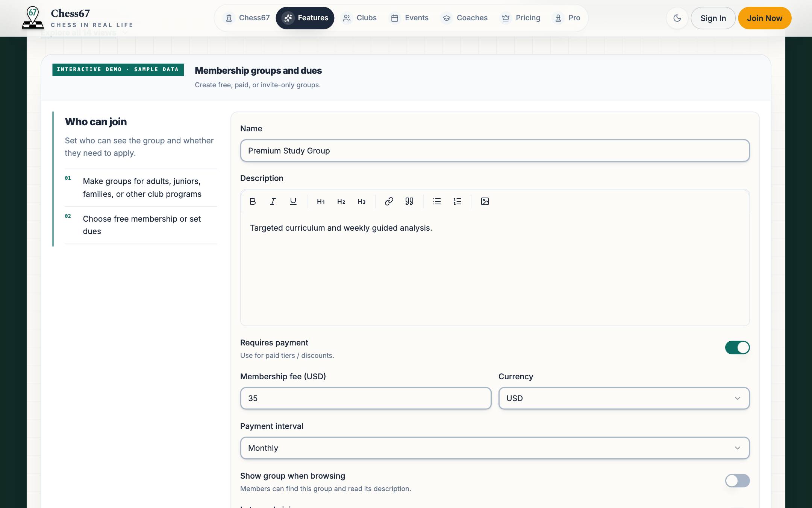Screen dimensions: 812x508
Task: Open the Chess67 nav item
Action: coord(246,18)
